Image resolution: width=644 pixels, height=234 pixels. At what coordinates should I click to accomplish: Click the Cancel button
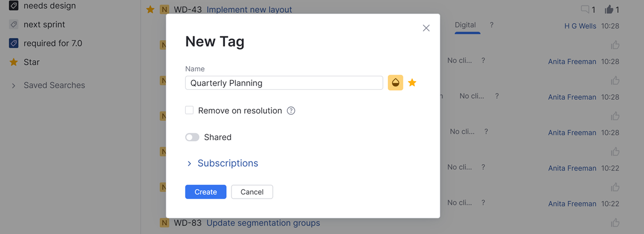(x=252, y=192)
